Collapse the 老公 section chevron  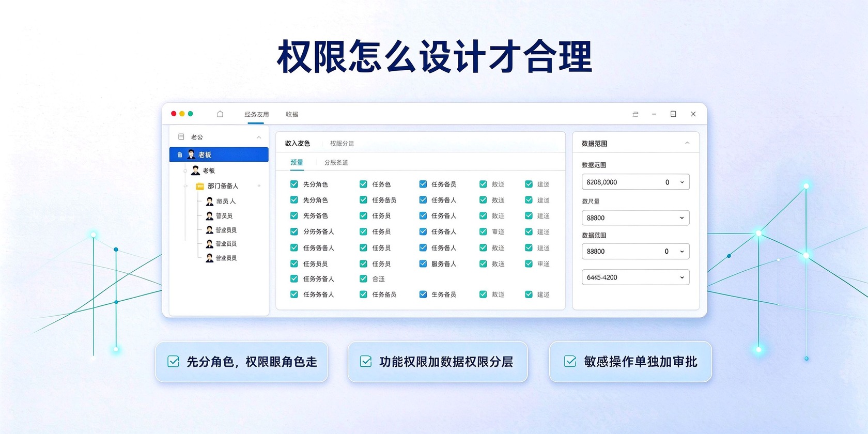point(259,137)
